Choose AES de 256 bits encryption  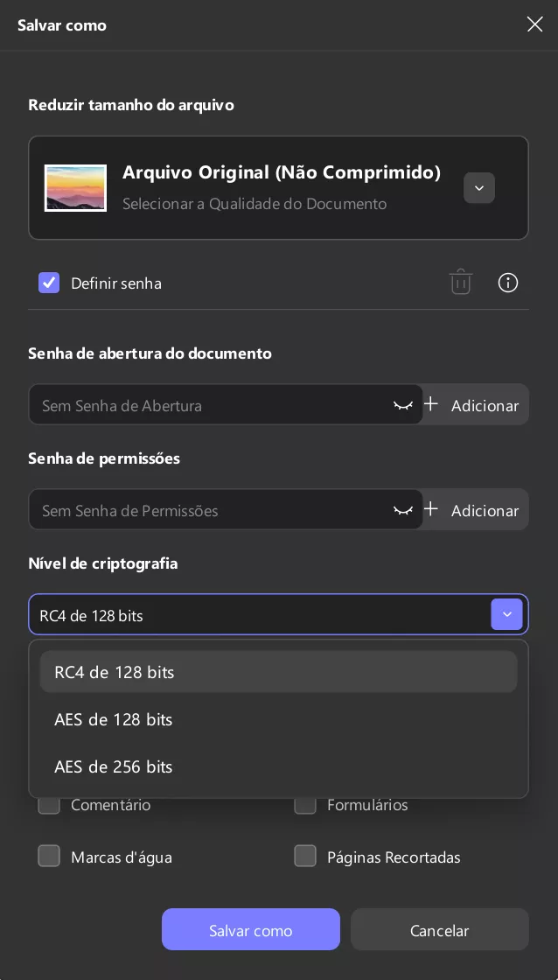click(279, 766)
